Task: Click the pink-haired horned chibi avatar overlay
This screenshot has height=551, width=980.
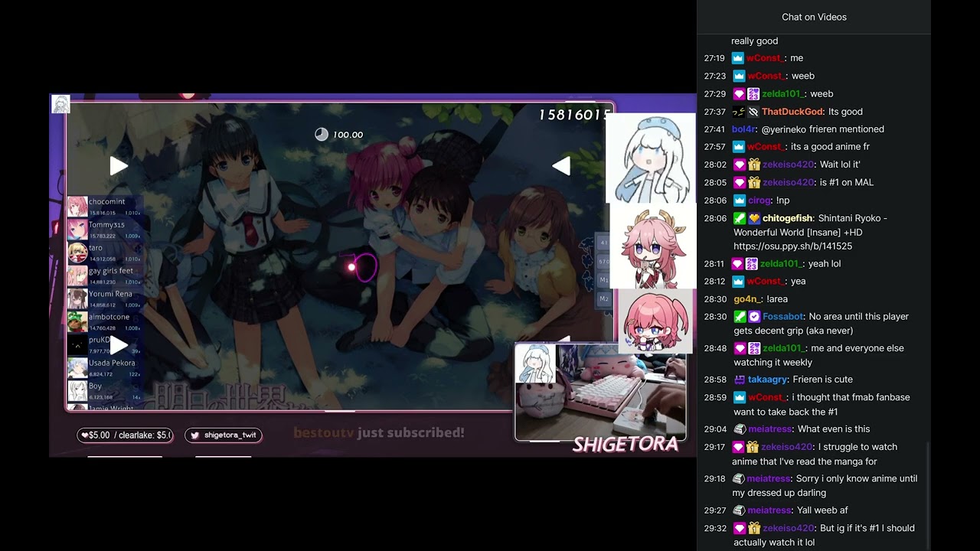Action: 652,246
